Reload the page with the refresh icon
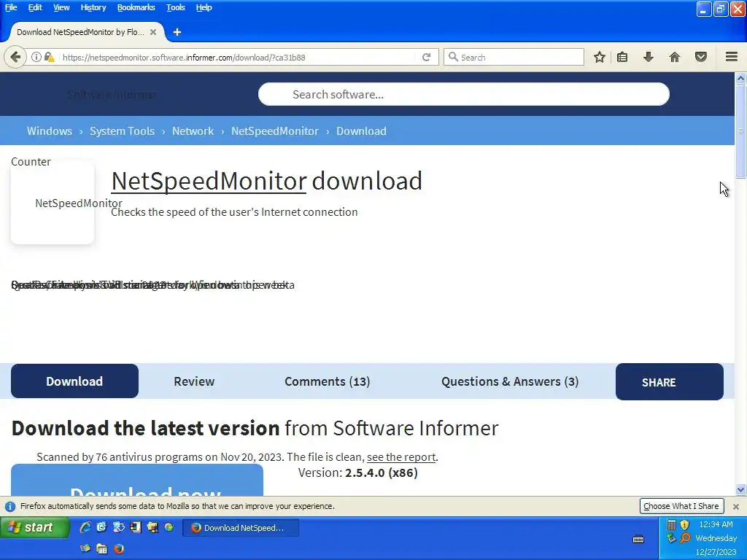The width and height of the screenshot is (747, 560). tap(426, 57)
